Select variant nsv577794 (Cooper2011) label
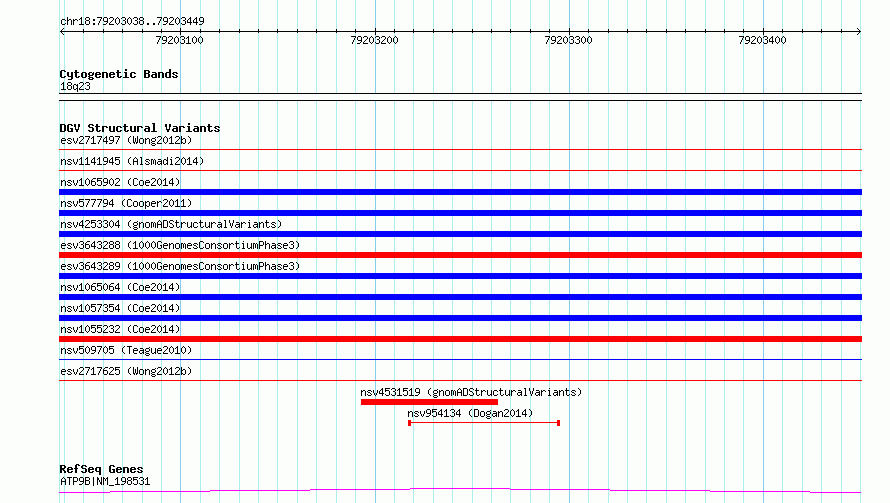 [x=126, y=203]
